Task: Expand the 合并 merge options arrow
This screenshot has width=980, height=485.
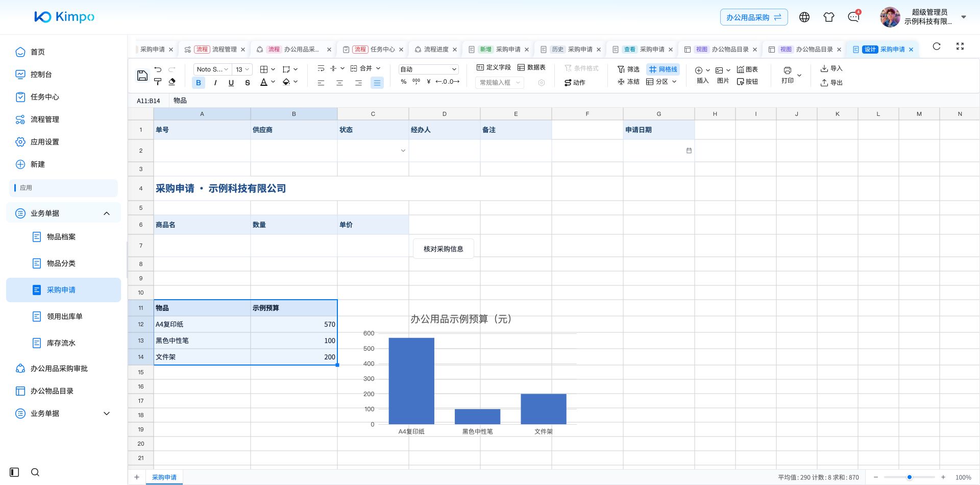Action: 378,68
